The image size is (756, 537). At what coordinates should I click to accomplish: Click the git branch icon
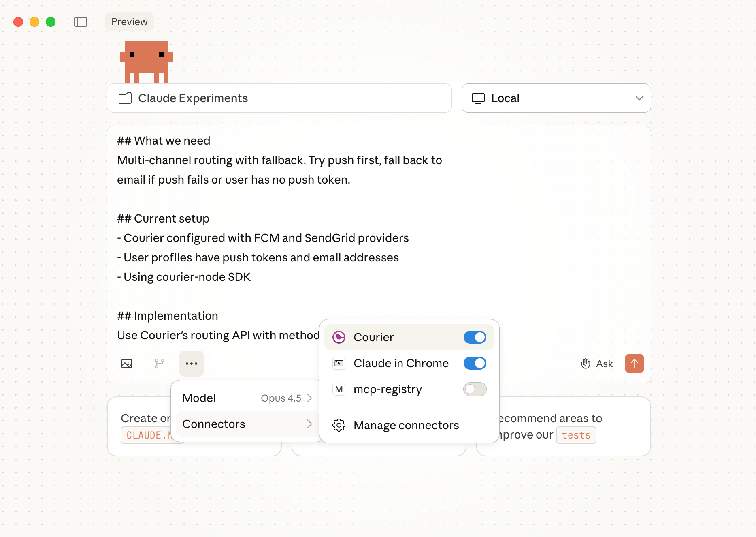[160, 364]
